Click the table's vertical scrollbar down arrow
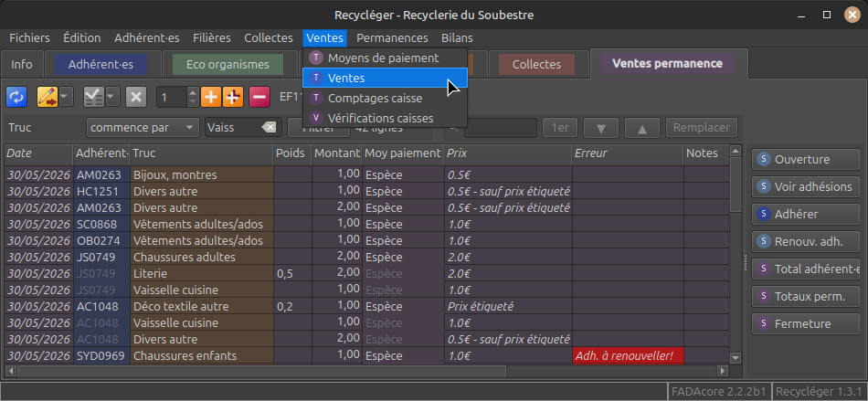Viewport: 868px width, 401px height. click(736, 358)
